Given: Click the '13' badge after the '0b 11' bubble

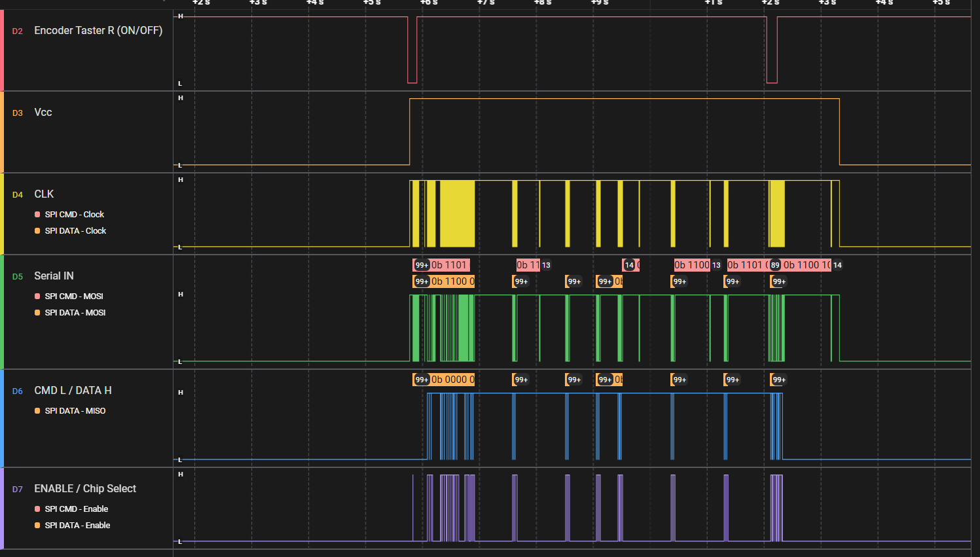Looking at the screenshot, I should [x=546, y=265].
